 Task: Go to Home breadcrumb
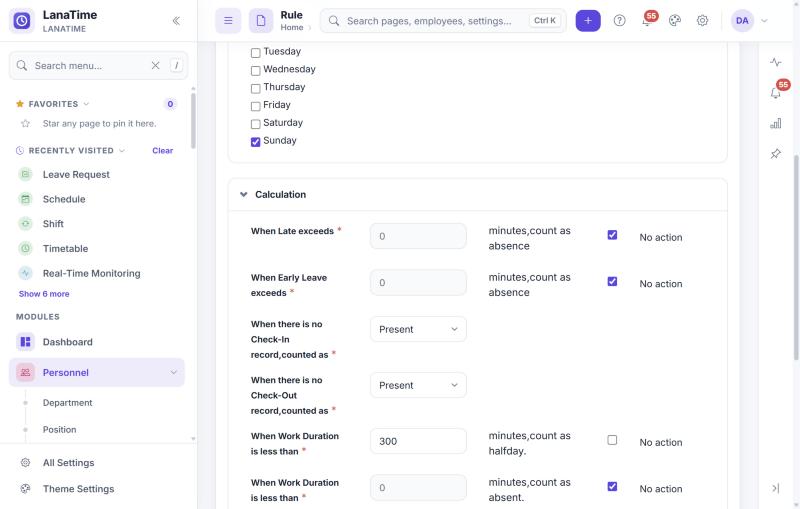pos(292,28)
